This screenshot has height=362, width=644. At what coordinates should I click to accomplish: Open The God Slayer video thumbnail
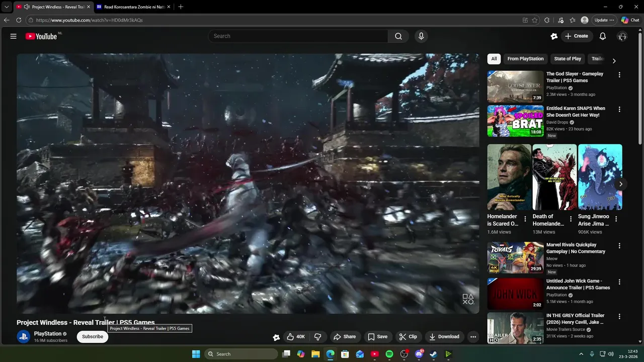point(515,86)
